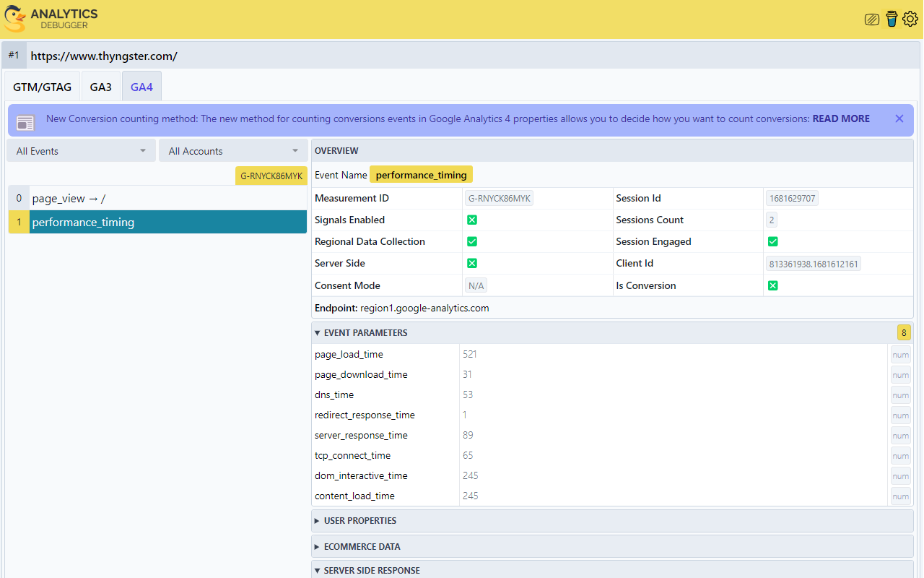This screenshot has width=924, height=578.
Task: Click the Is Conversion status checkbox
Action: point(772,285)
